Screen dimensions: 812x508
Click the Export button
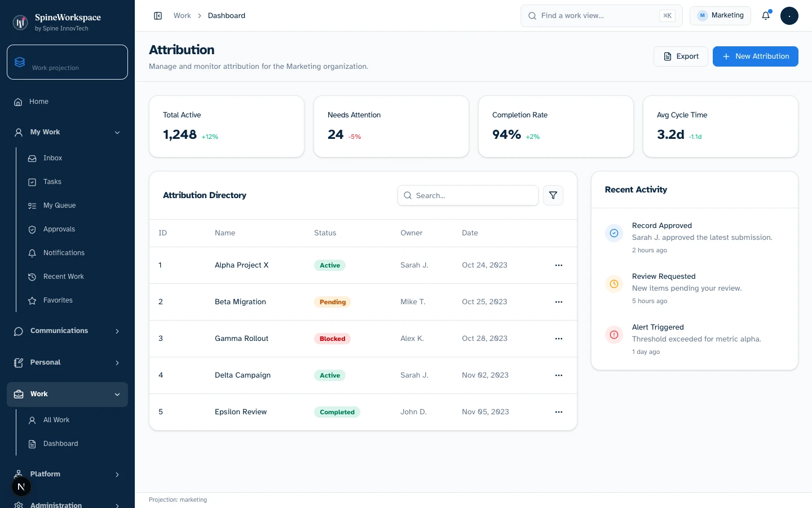click(x=681, y=56)
